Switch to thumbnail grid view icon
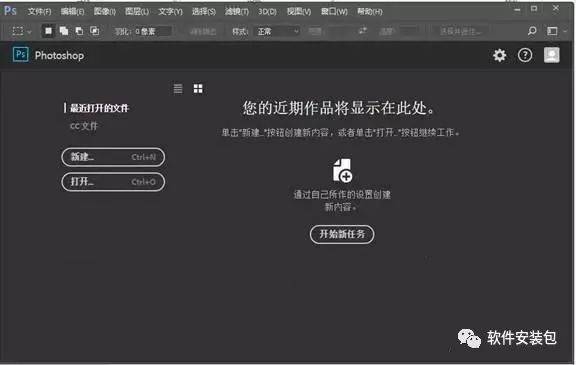 pos(198,88)
